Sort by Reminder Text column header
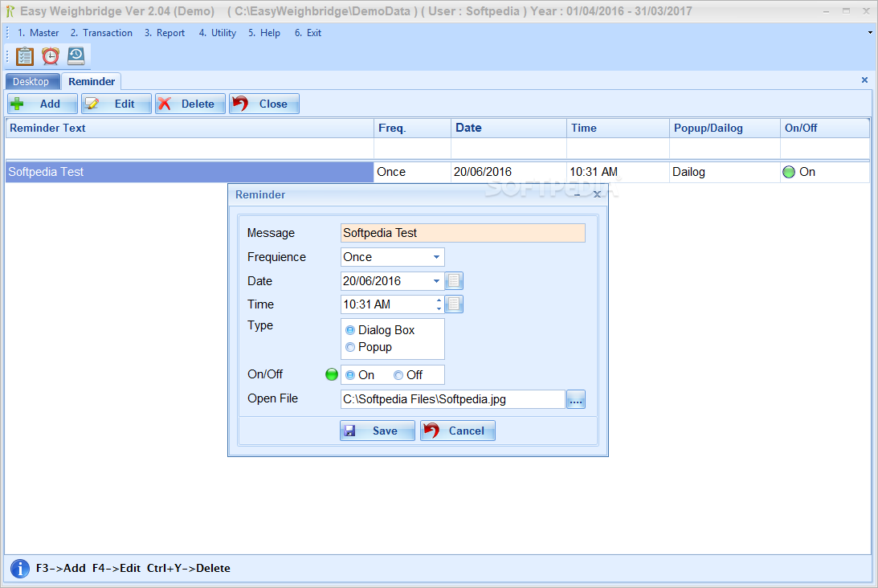Screen dimensions: 878x588 point(190,128)
